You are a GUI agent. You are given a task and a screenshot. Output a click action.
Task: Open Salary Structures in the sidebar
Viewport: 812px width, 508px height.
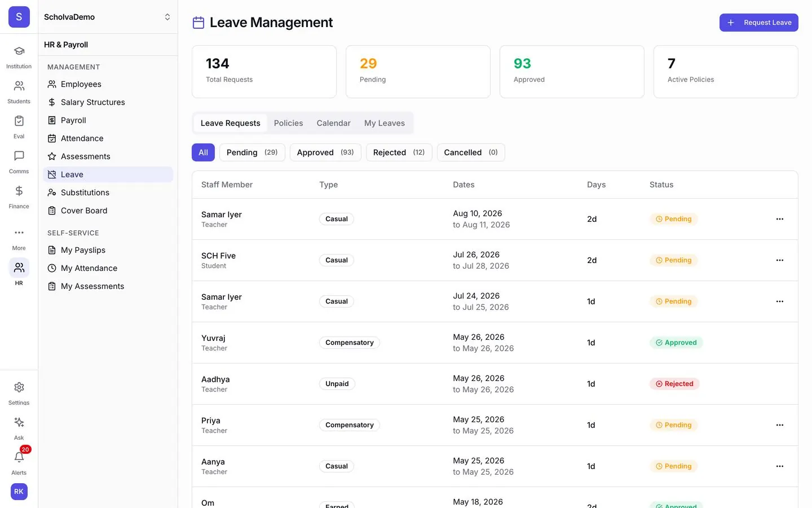[x=108, y=102]
